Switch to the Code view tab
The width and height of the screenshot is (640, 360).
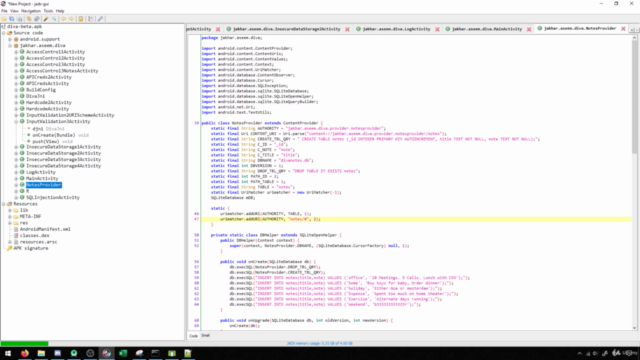[x=193, y=336]
